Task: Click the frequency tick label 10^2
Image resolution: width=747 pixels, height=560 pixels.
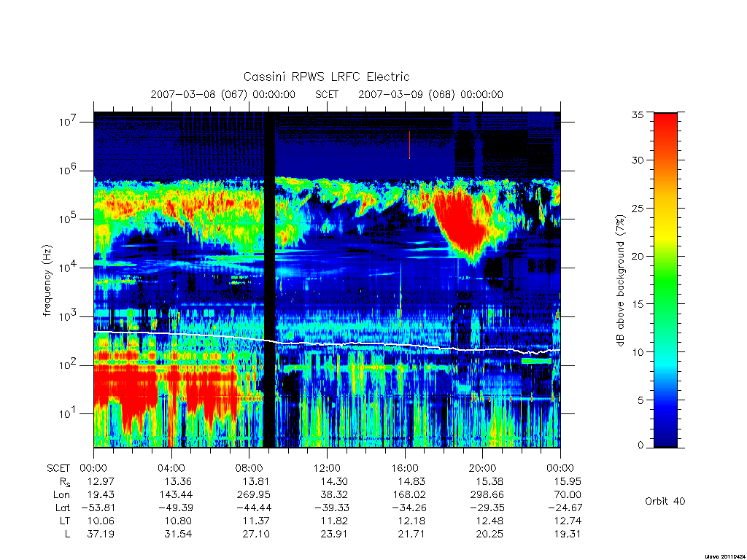Action: 66,365
